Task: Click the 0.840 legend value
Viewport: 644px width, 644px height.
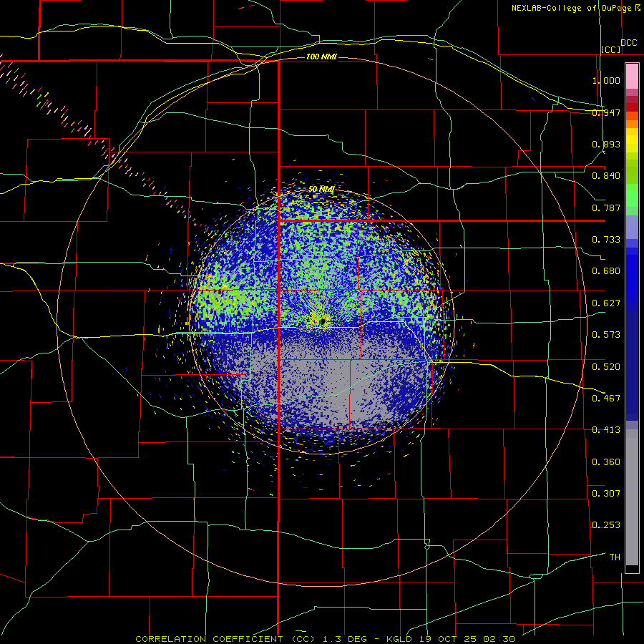Action: 606,176
